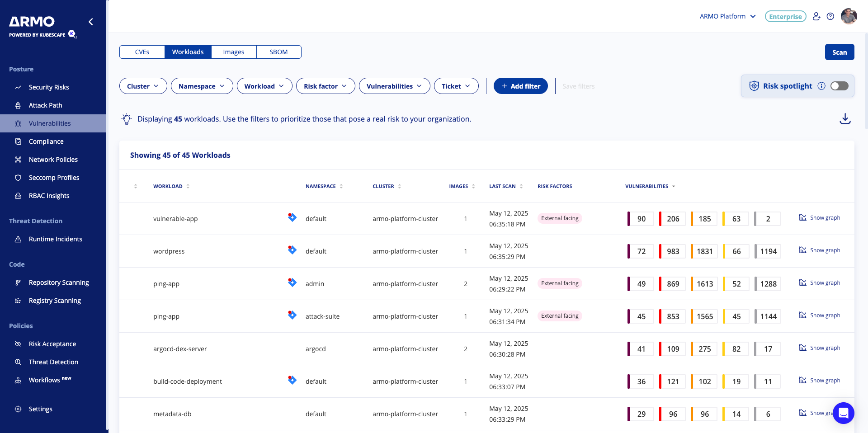Go to Registry Scanning
868x433 pixels.
[53, 301]
